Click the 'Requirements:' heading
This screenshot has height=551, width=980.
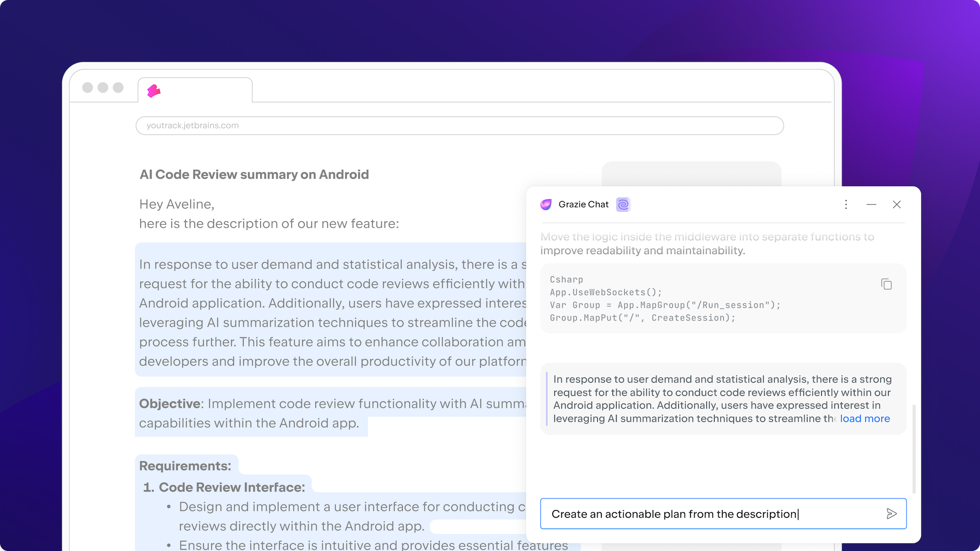(x=185, y=466)
